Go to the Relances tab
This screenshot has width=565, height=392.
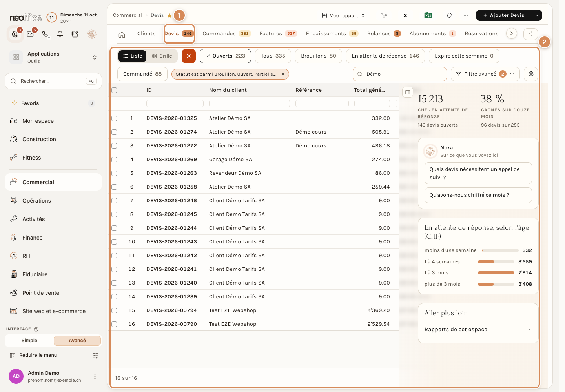tap(384, 34)
